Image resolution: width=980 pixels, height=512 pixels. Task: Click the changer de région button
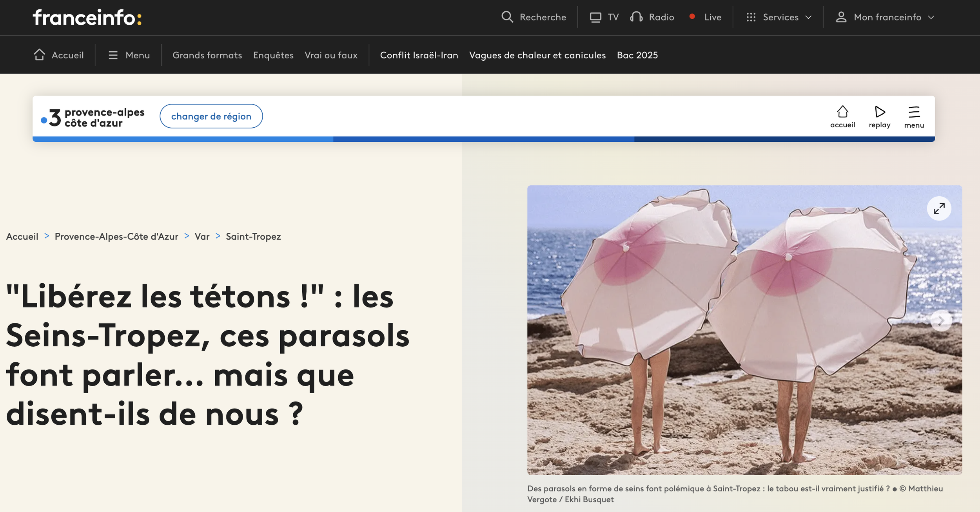pos(211,116)
